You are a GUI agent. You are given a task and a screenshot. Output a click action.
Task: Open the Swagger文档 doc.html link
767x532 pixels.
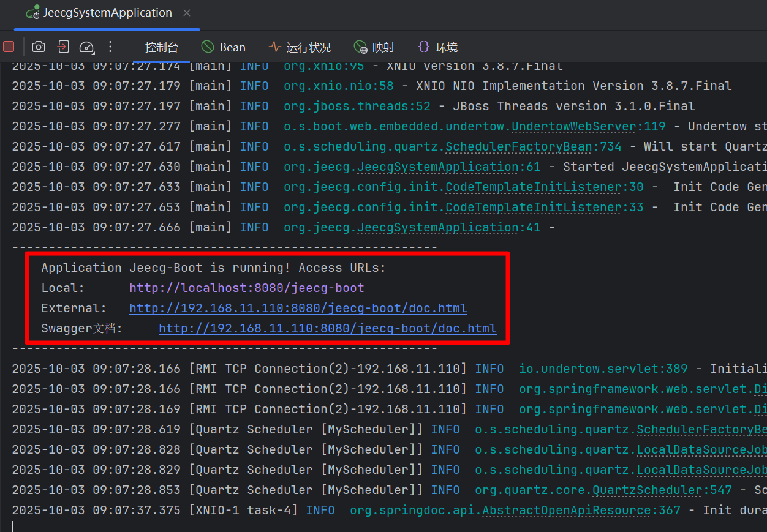click(x=328, y=328)
